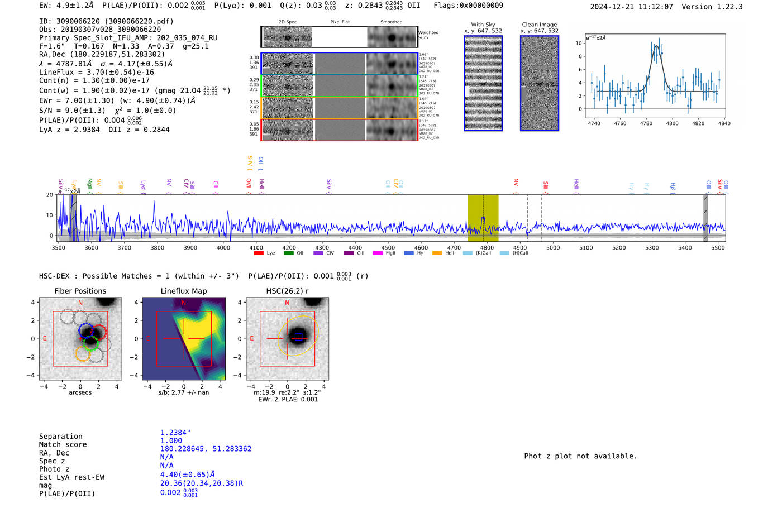
Task: Click the orange fiber circle in Fiber Positions
Action: pos(83,353)
